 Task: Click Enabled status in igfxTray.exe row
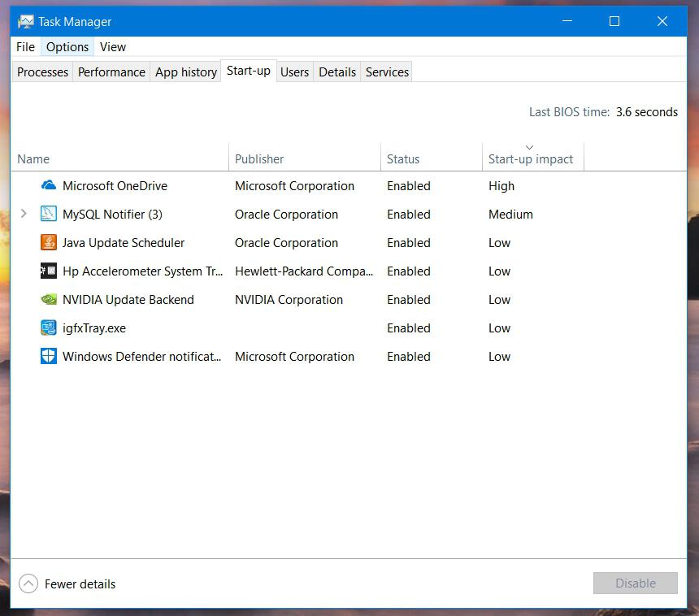point(409,328)
